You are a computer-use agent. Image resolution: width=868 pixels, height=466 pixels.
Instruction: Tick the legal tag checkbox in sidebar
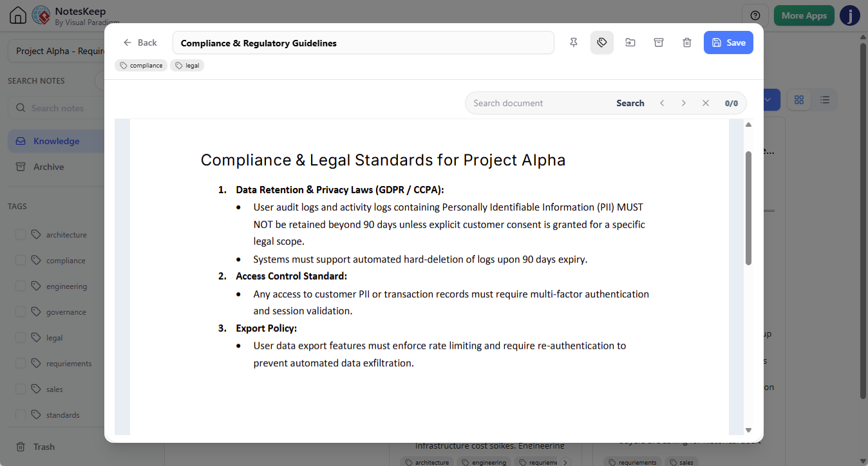(x=21, y=337)
